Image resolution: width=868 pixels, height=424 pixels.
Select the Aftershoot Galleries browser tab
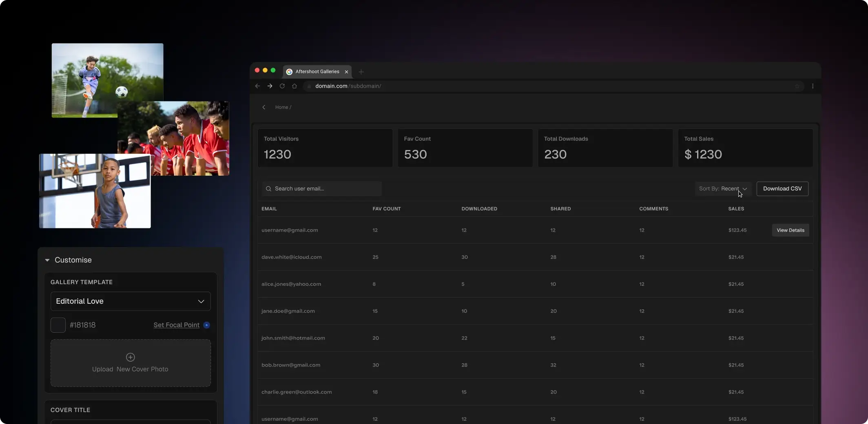pos(317,72)
